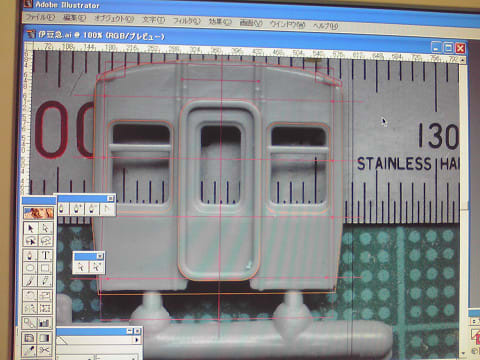The width and height of the screenshot is (480, 360).
Task: Choose the Type tool
Action: (x=45, y=256)
